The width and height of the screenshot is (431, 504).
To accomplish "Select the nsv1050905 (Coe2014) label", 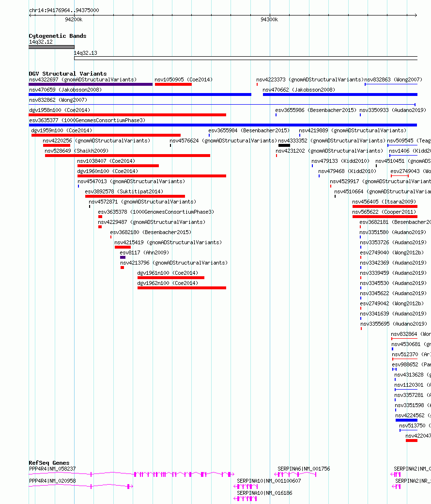I will click(184, 79).
